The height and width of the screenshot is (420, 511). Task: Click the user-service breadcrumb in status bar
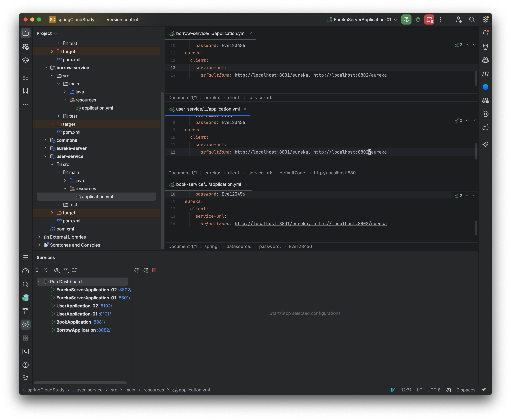coord(90,390)
